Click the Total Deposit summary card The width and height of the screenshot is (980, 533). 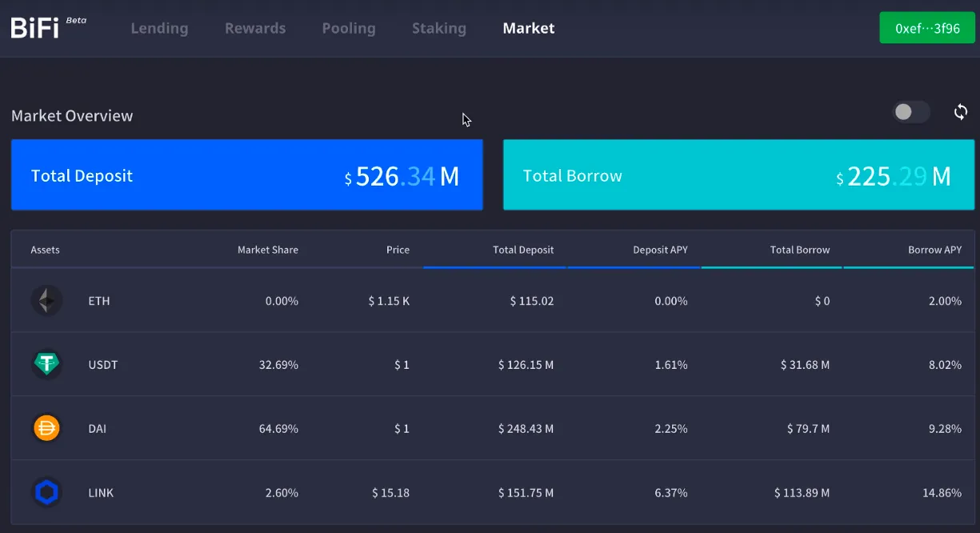(247, 175)
